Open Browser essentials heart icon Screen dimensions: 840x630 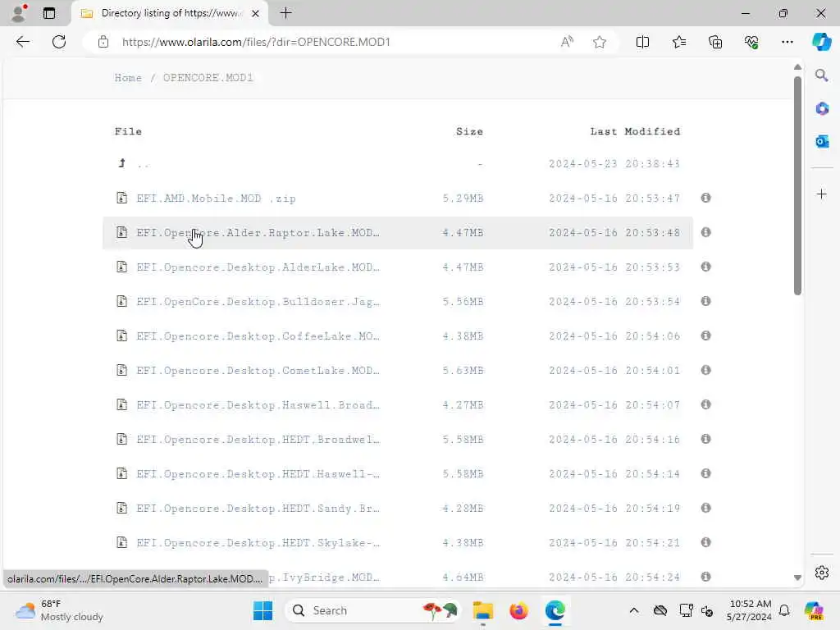coord(751,42)
